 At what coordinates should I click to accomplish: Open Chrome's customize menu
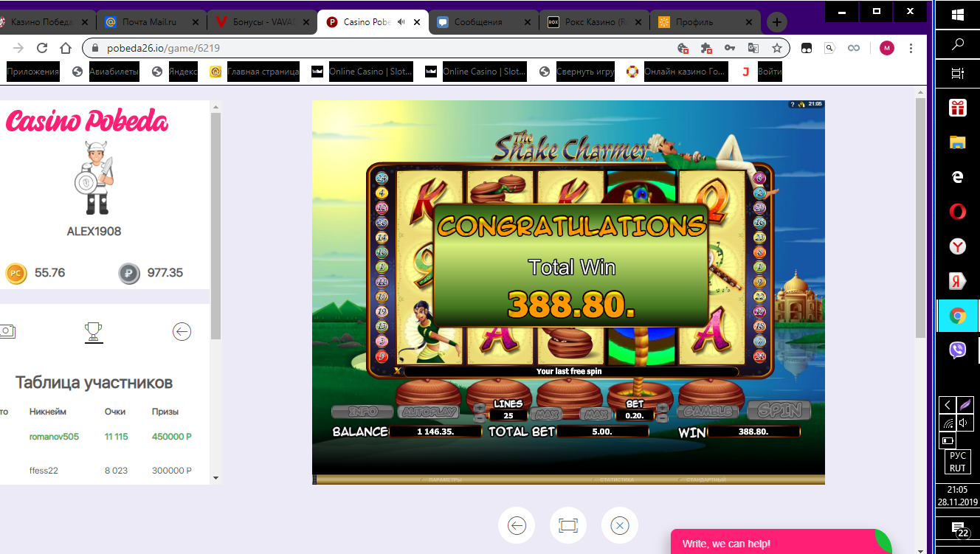coord(912,46)
